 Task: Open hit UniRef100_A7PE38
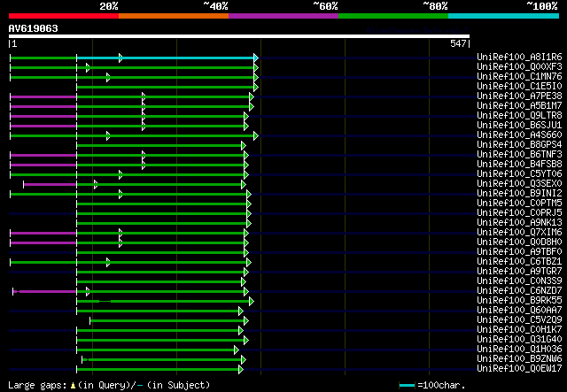pyautogui.click(x=520, y=96)
